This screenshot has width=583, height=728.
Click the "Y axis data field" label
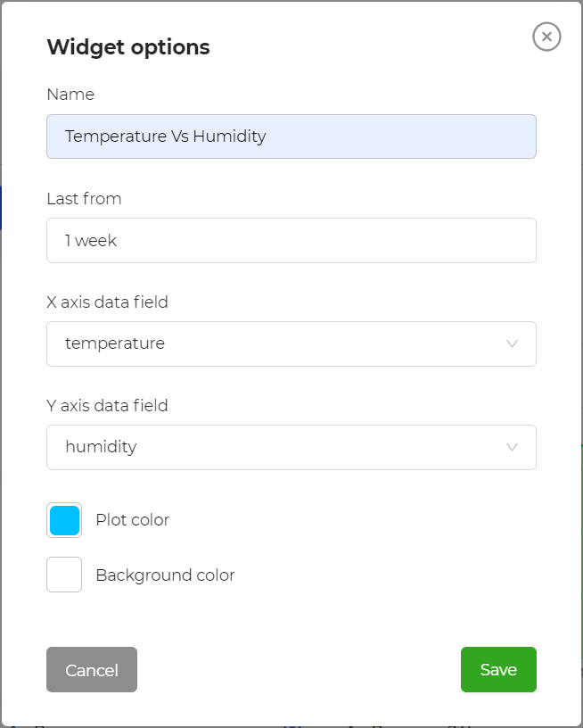107,406
